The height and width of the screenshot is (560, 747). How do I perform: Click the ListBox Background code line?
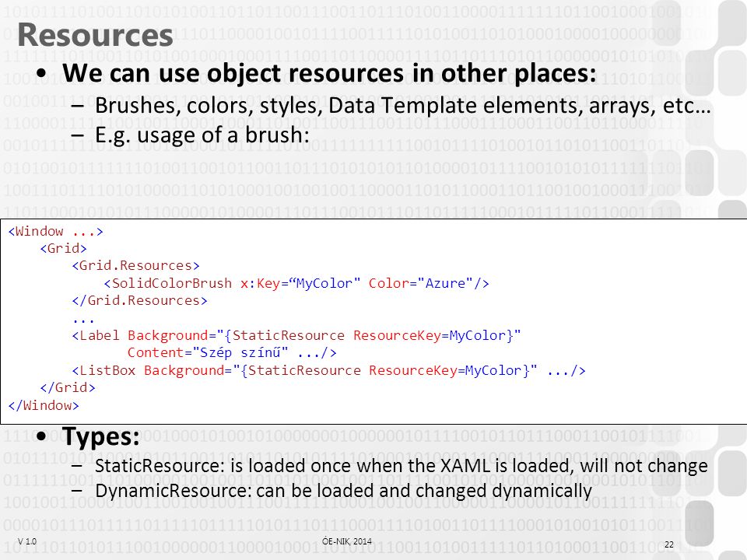(328, 370)
